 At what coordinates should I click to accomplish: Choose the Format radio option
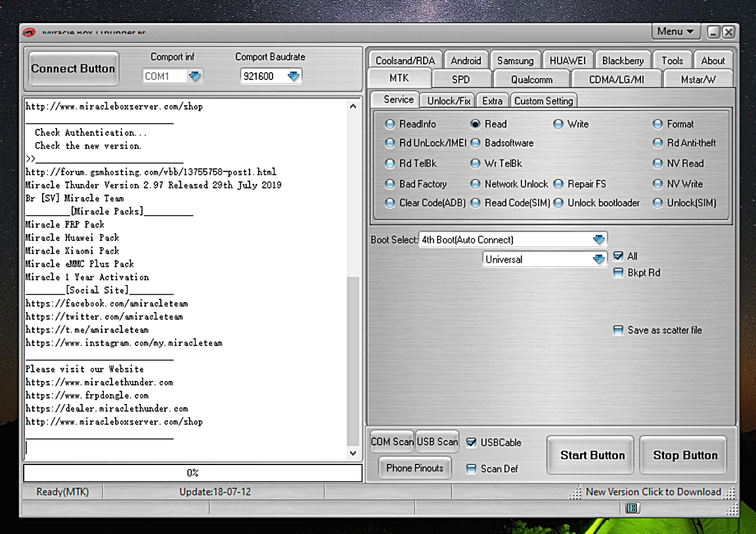pyautogui.click(x=657, y=124)
